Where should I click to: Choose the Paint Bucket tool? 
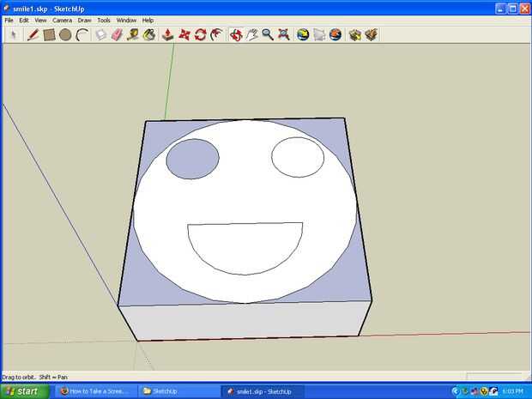click(x=148, y=35)
